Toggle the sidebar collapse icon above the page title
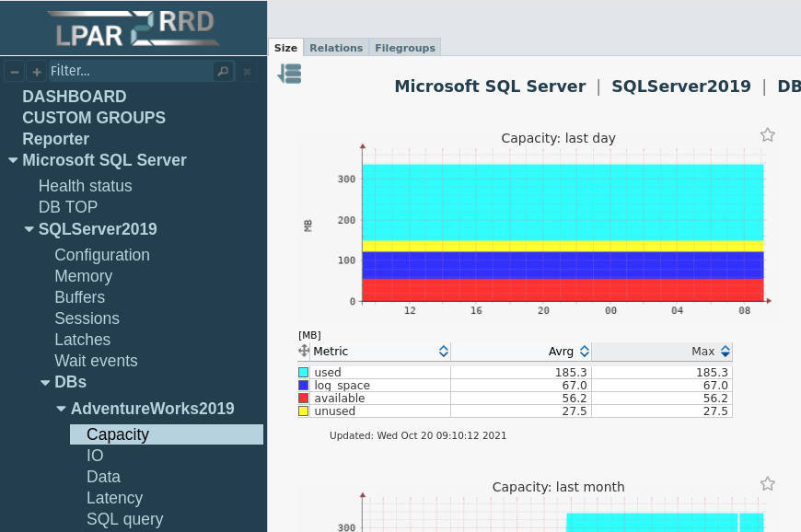Viewport: 801px width, 532px height. click(289, 73)
